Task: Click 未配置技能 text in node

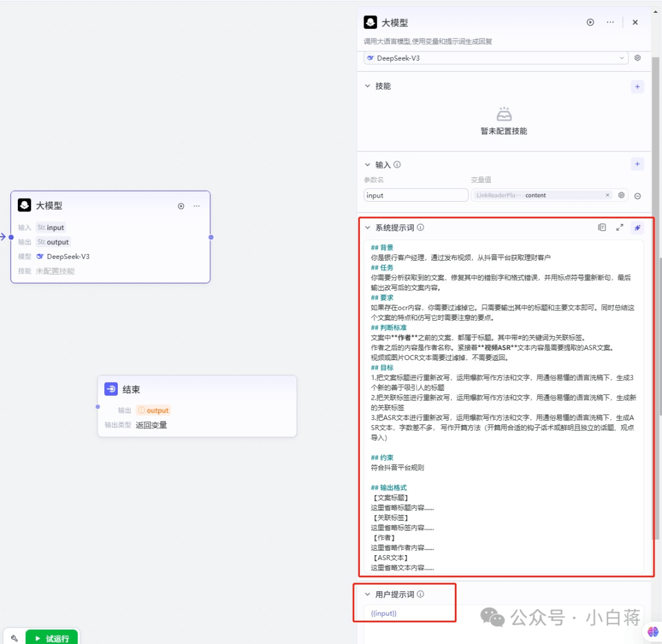Action: (55, 271)
